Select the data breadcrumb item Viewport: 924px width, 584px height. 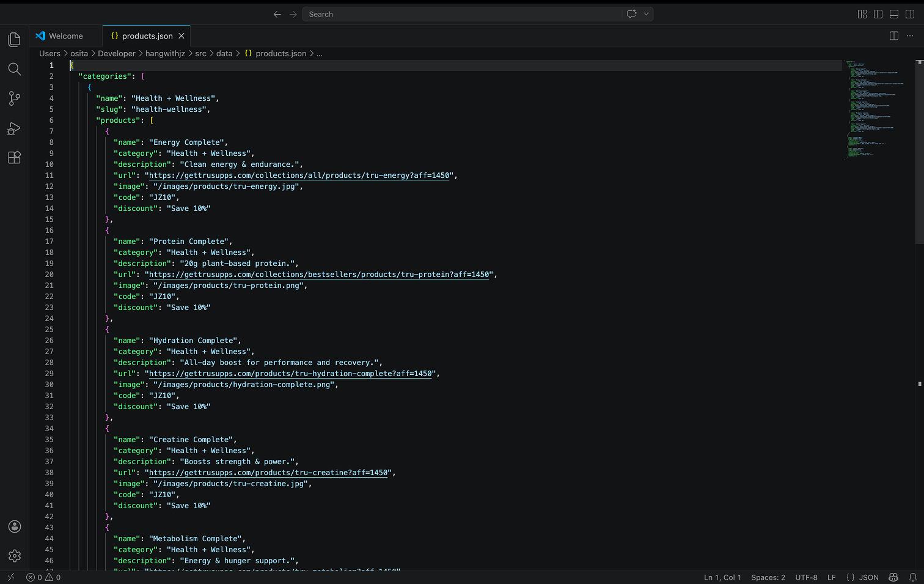224,53
